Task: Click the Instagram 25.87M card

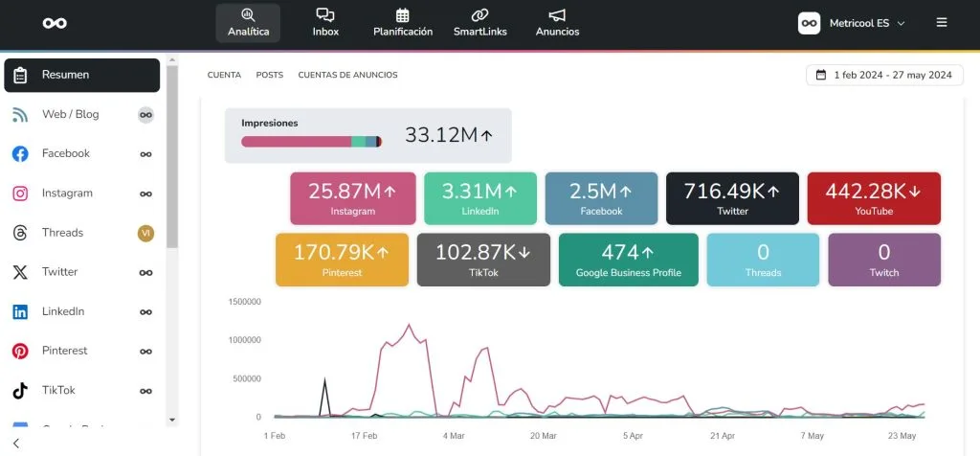Action: point(352,198)
